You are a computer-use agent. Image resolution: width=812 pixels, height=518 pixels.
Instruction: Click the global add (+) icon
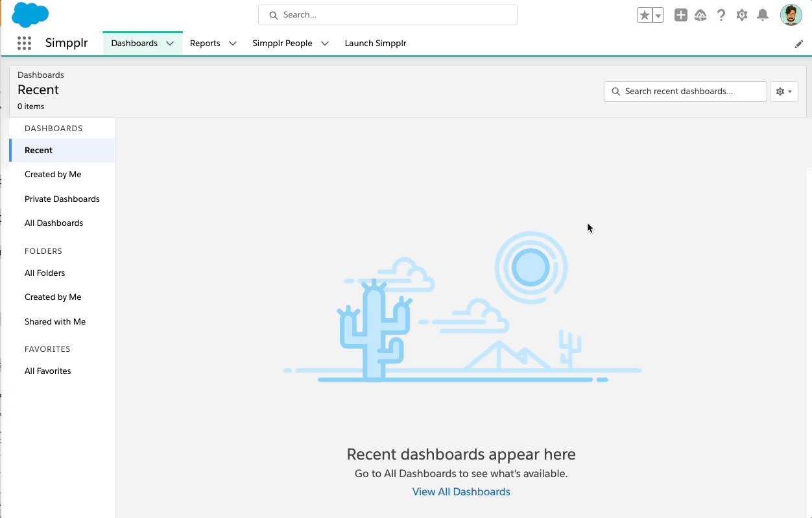(x=680, y=14)
